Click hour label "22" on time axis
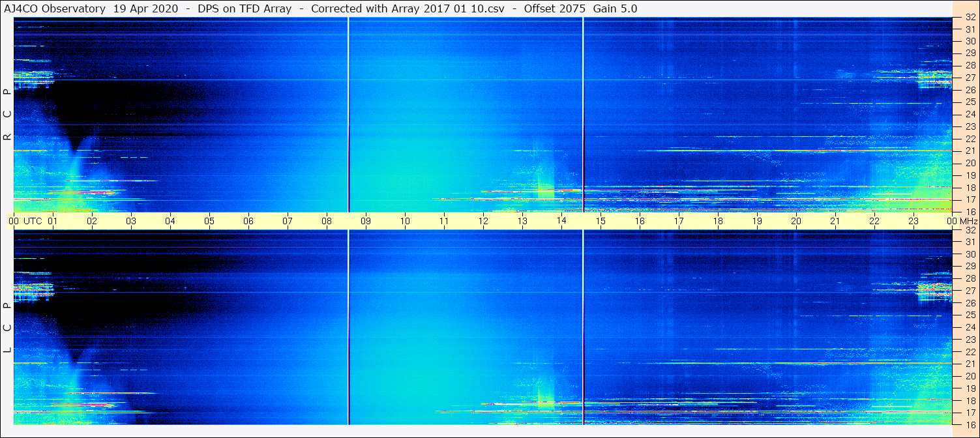This screenshot has width=980, height=438. (x=874, y=221)
